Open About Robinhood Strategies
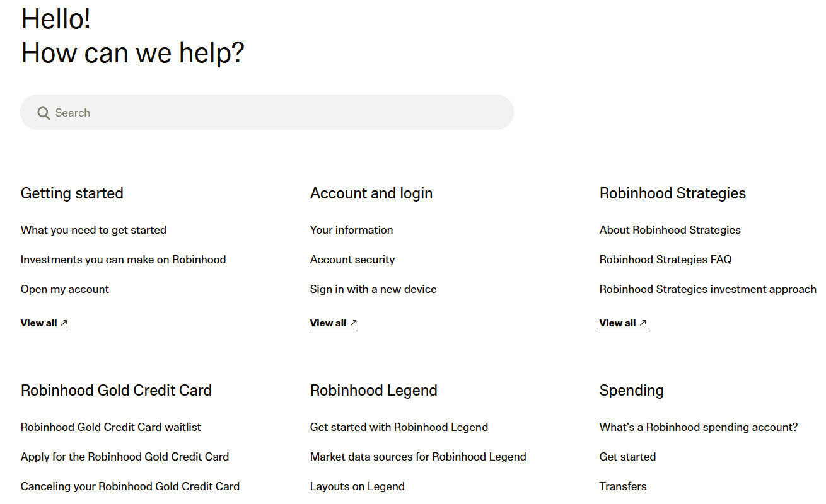This screenshot has height=504, width=826. (670, 230)
